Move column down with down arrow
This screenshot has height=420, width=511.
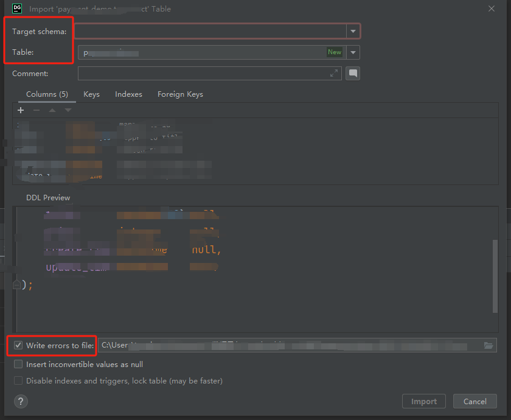tap(68, 110)
